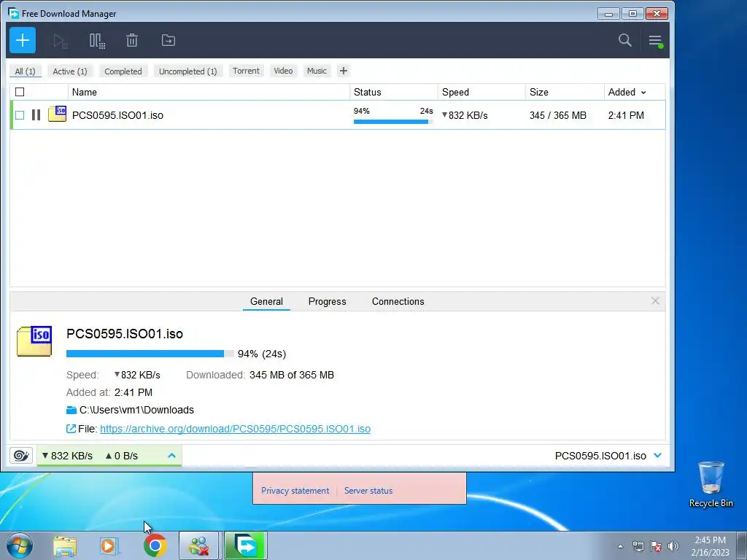This screenshot has width=747, height=560.
Task: Open the hamburger main menu
Action: click(x=656, y=41)
